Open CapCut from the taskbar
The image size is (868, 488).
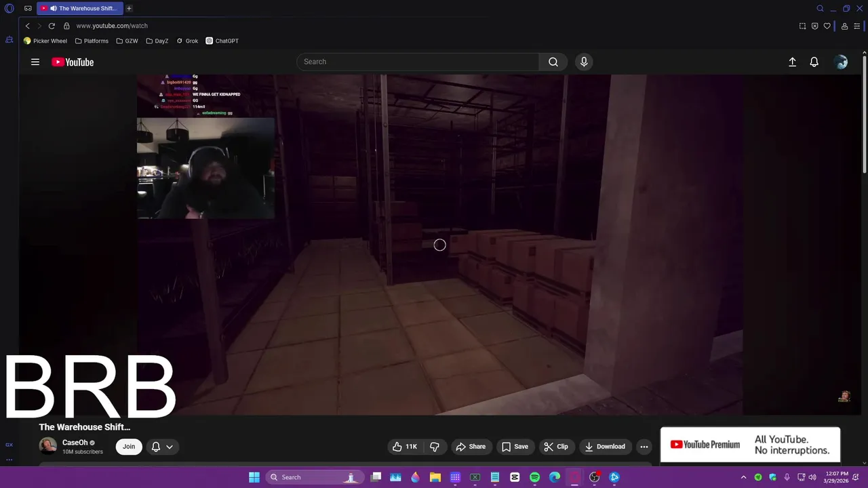pos(515,477)
